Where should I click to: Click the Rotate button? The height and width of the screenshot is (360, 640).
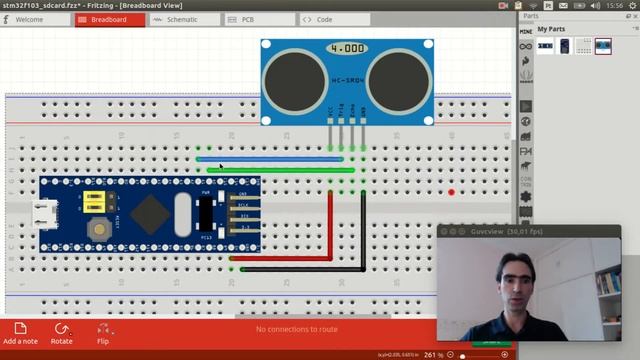[62, 333]
